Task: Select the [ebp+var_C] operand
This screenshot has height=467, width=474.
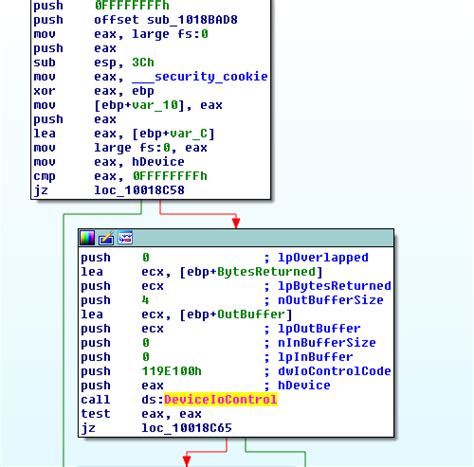Action: tap(173, 134)
